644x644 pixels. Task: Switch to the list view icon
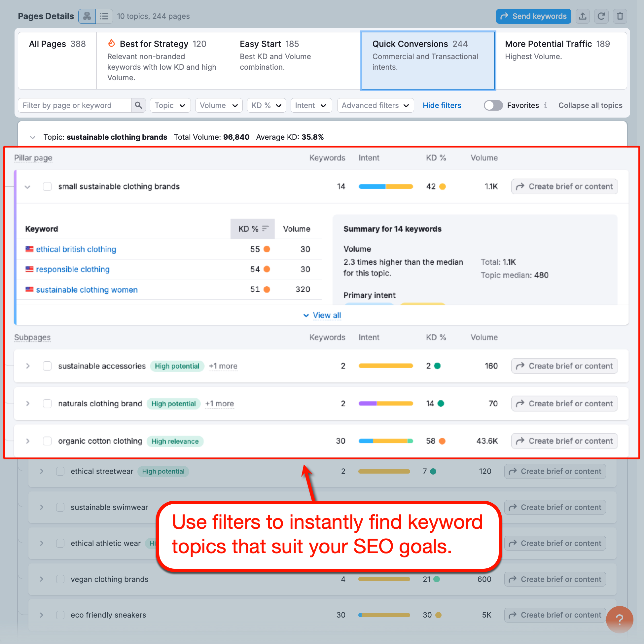pyautogui.click(x=104, y=16)
